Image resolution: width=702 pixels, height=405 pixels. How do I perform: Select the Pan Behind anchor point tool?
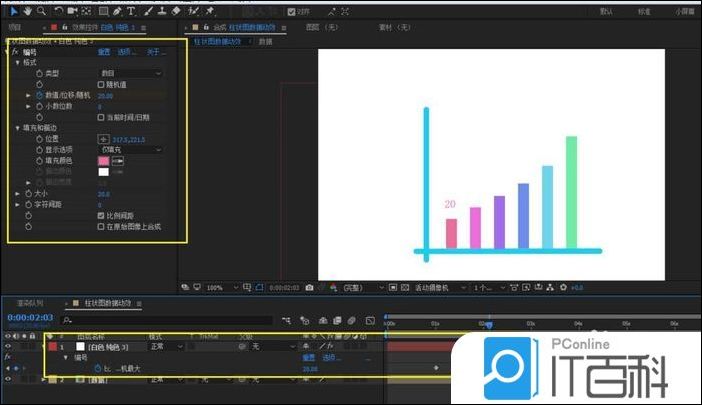click(x=86, y=11)
